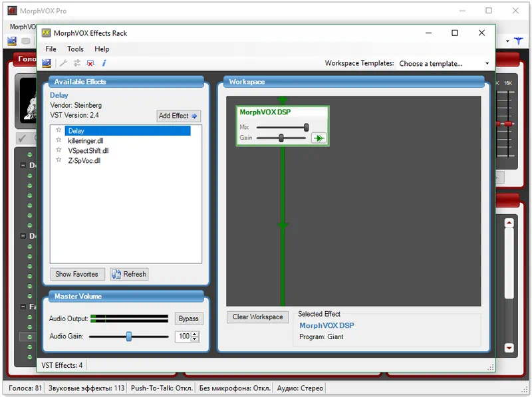Click the Show Favorites button
This screenshot has height=397, width=532.
[77, 274]
